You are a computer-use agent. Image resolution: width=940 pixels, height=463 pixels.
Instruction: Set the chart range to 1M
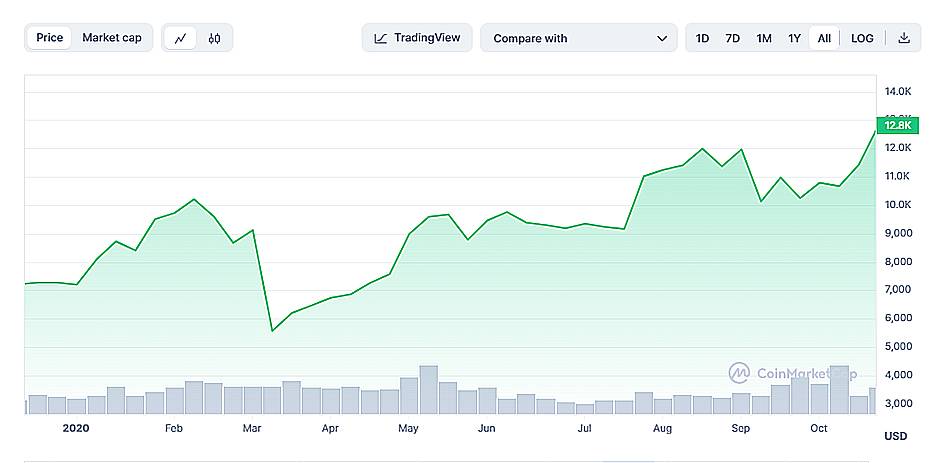[x=764, y=38]
